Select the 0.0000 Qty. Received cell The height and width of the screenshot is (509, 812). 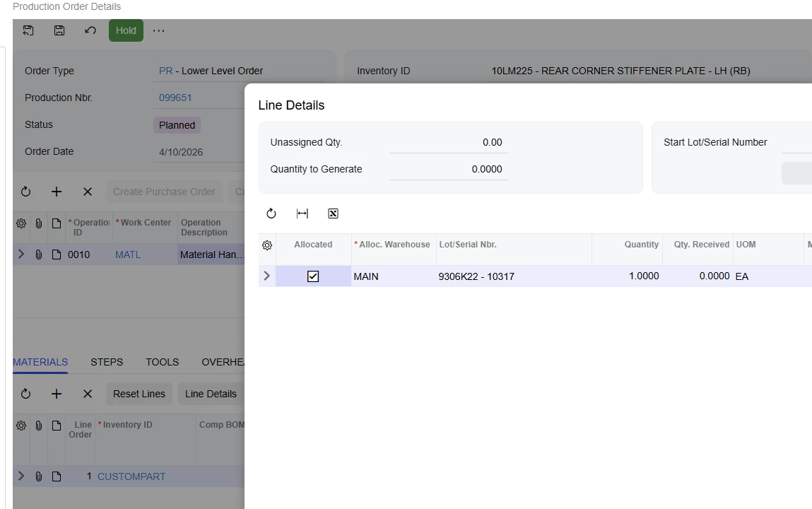click(x=697, y=276)
